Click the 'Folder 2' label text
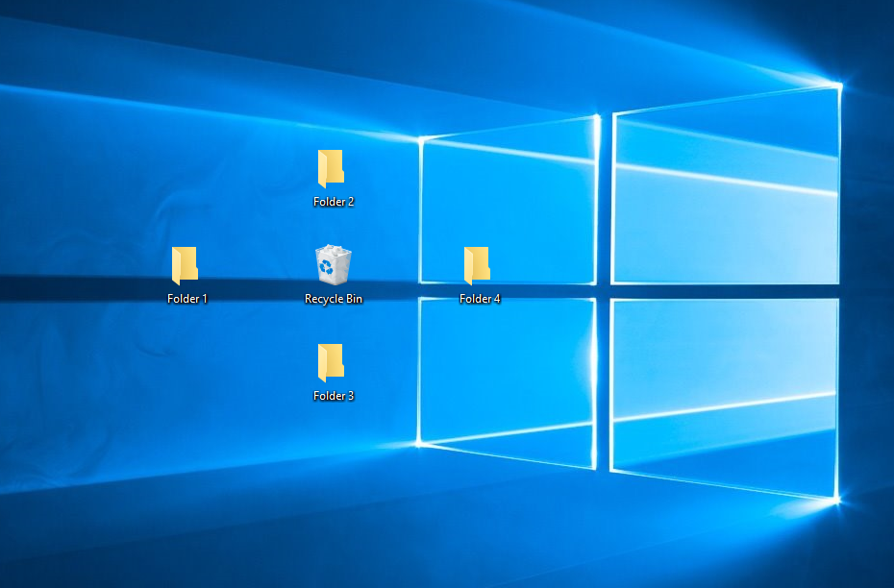The image size is (894, 588). coord(334,202)
